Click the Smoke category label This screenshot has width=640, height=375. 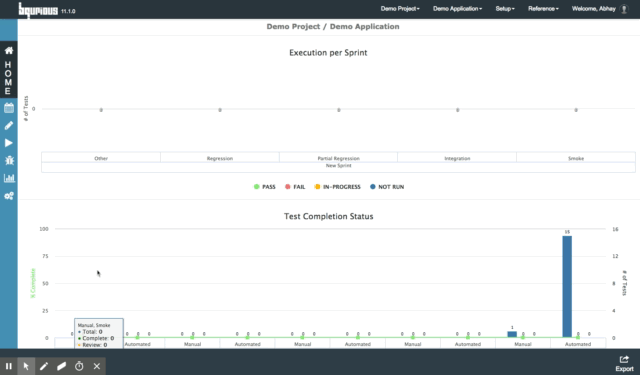[576, 158]
